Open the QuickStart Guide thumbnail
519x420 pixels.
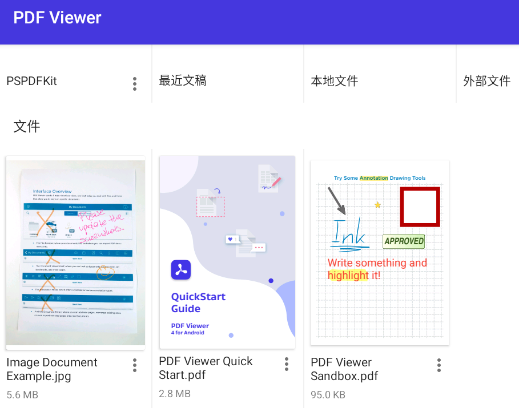pyautogui.click(x=227, y=252)
